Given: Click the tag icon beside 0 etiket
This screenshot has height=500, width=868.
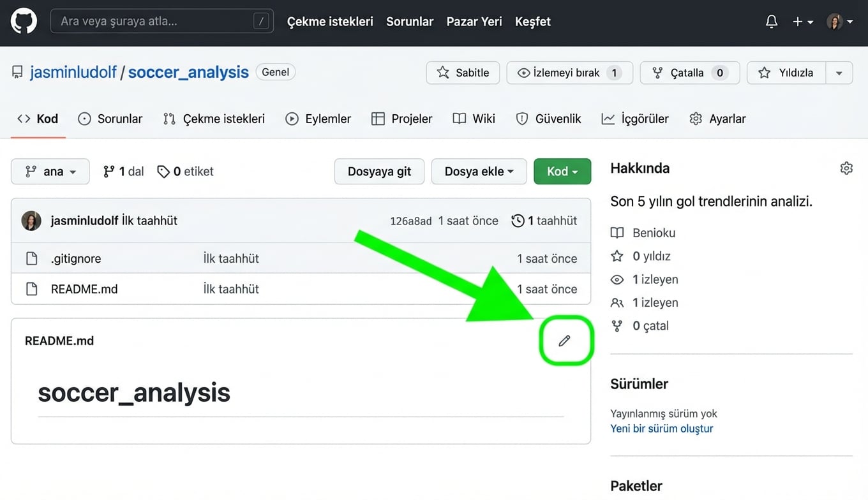Looking at the screenshot, I should tap(163, 172).
